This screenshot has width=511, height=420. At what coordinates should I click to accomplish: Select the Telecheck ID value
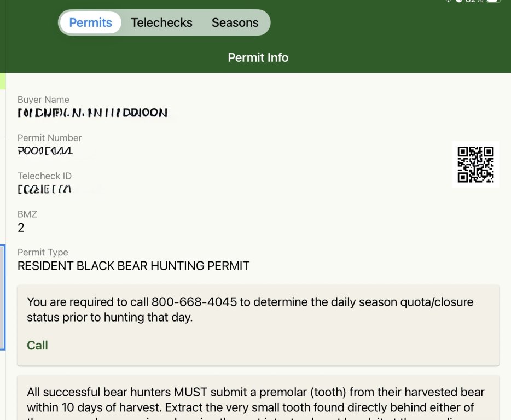[44, 189]
